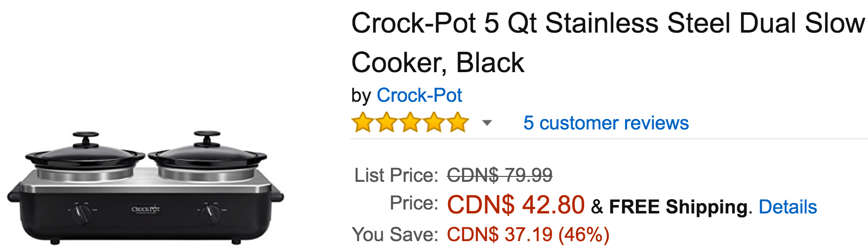Screen dimensions: 868x251
Task: Click the Details link beside FREE Shipping
Action: pyautogui.click(x=788, y=207)
